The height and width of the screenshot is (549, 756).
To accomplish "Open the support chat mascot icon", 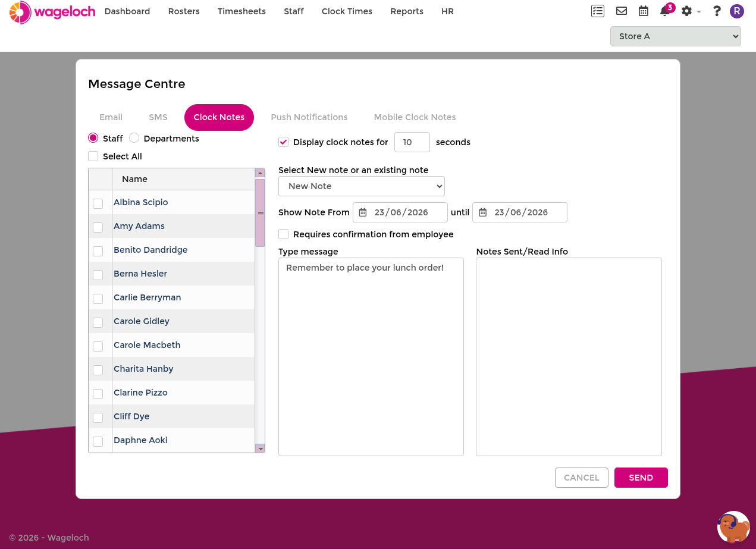I will pyautogui.click(x=733, y=527).
